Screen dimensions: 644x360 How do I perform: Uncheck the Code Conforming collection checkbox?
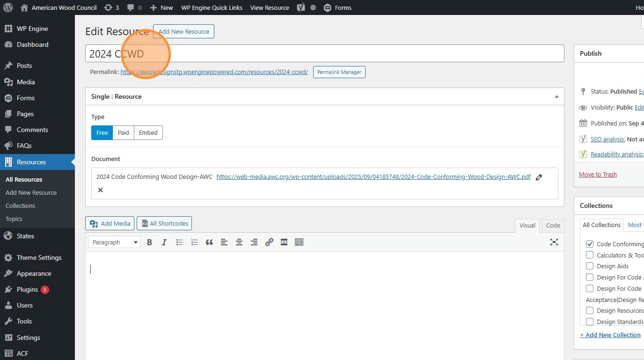pos(590,244)
